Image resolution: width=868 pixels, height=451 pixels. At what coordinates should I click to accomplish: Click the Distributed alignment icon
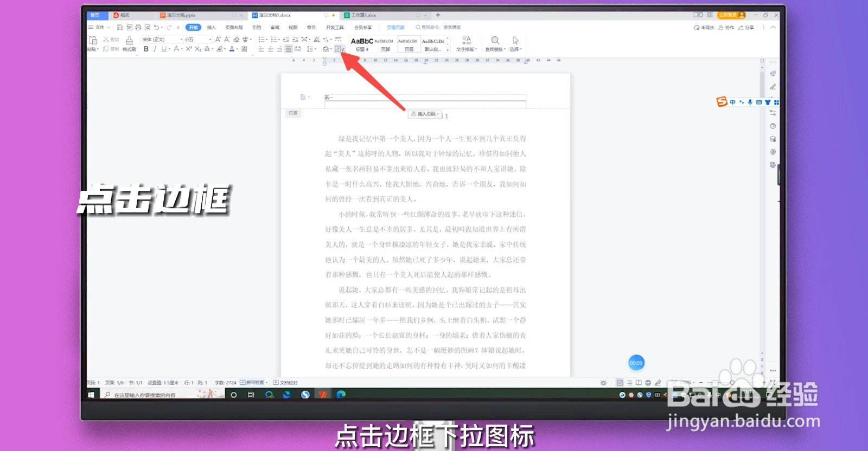pos(298,49)
